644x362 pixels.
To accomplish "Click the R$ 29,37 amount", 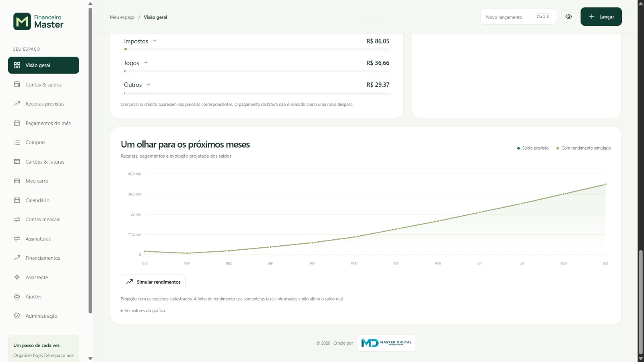I will click(378, 84).
